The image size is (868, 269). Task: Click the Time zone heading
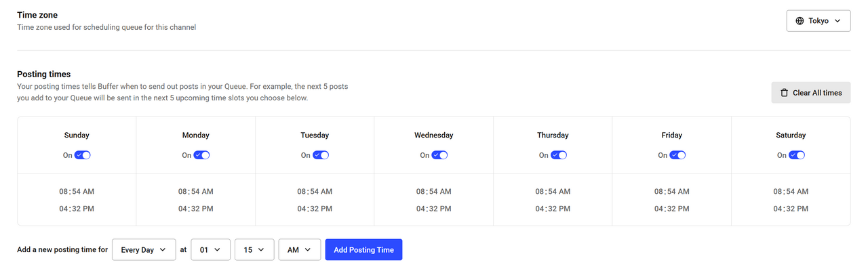(x=37, y=15)
